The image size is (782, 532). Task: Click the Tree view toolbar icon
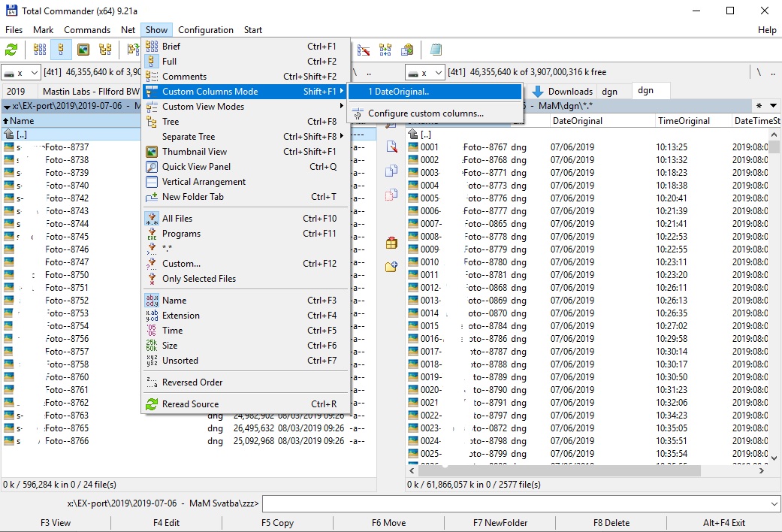(x=105, y=50)
